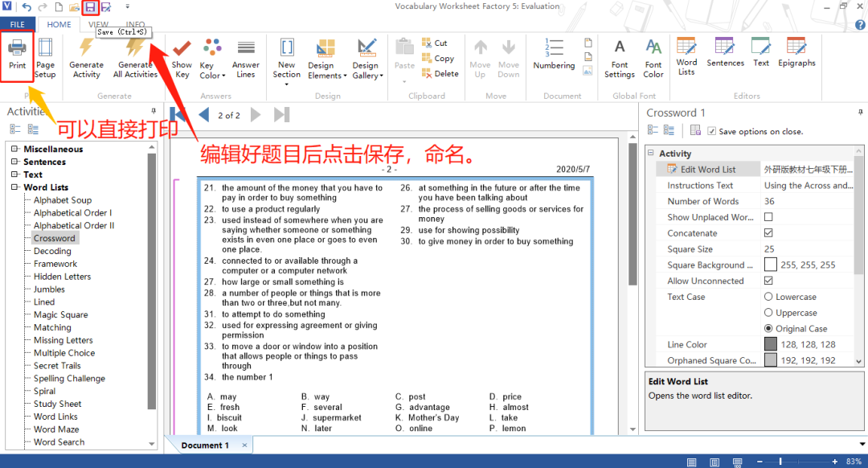Click the Save icon in quick access toolbar
The height and width of the screenshot is (468, 868).
(90, 7)
